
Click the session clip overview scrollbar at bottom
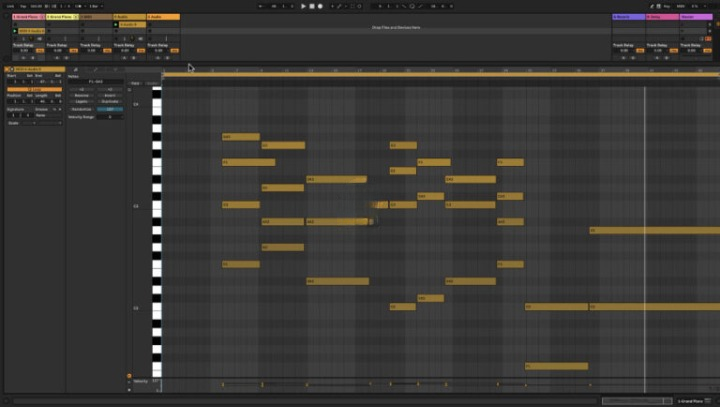[x=637, y=401]
